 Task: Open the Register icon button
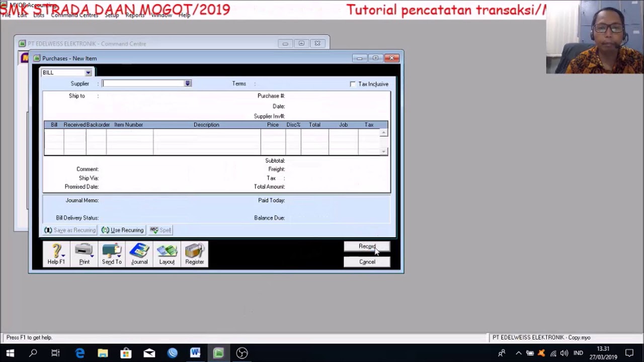(x=195, y=254)
